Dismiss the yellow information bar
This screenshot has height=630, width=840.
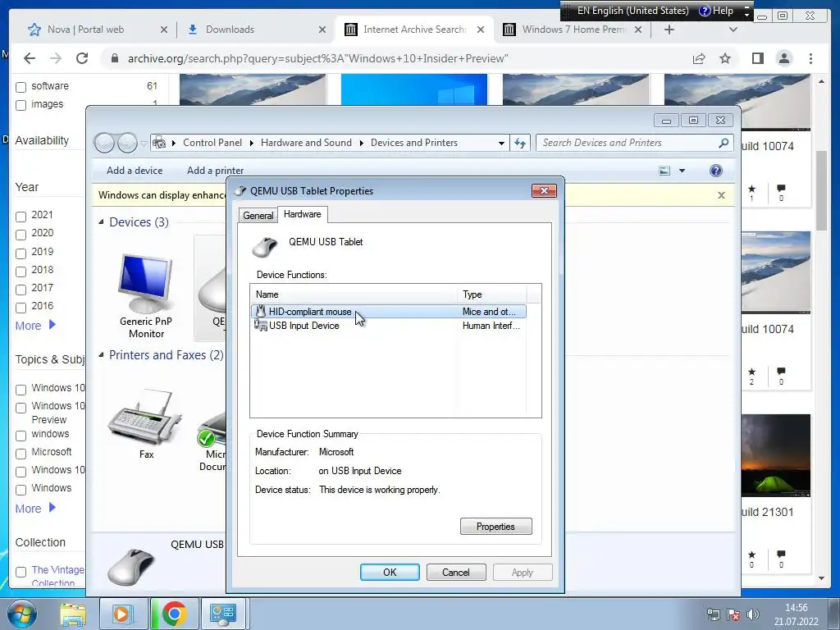click(721, 195)
